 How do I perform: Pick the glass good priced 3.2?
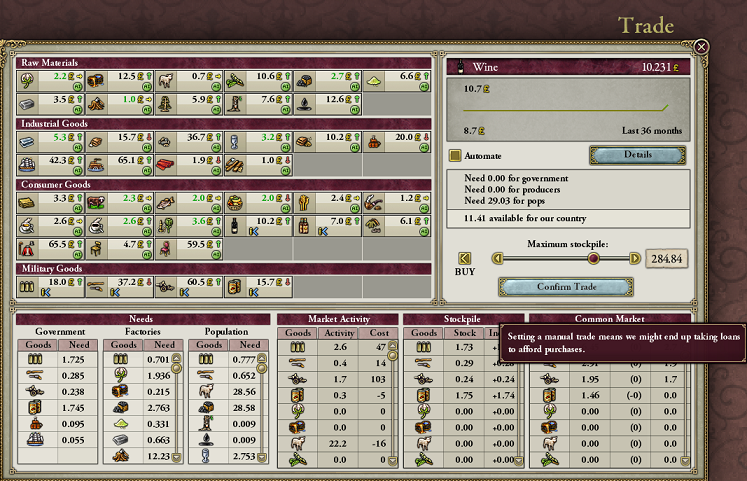point(234,138)
